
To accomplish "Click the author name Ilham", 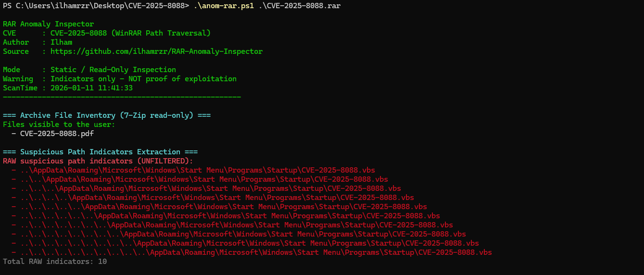I will (x=61, y=42).
